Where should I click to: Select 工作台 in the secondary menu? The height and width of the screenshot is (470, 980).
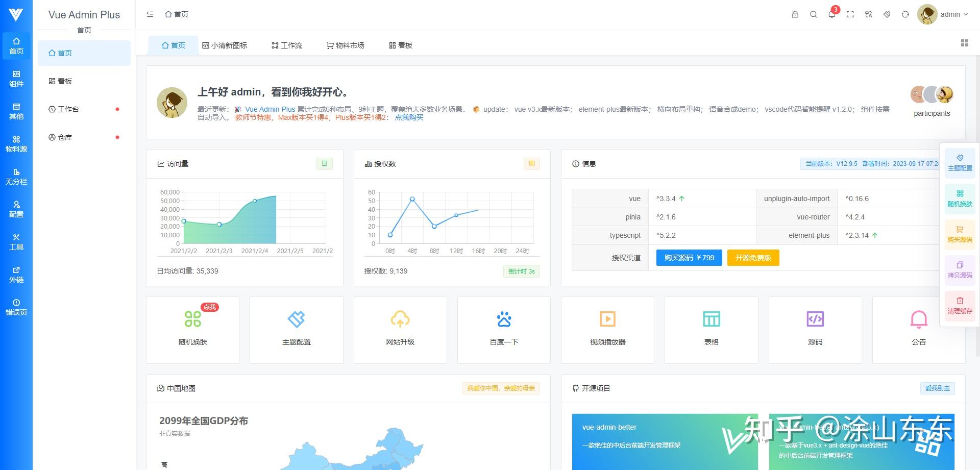tap(84, 109)
